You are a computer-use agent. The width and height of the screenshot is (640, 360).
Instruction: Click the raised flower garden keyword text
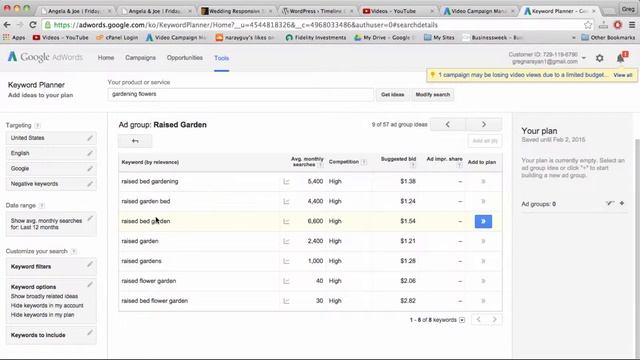(149, 281)
